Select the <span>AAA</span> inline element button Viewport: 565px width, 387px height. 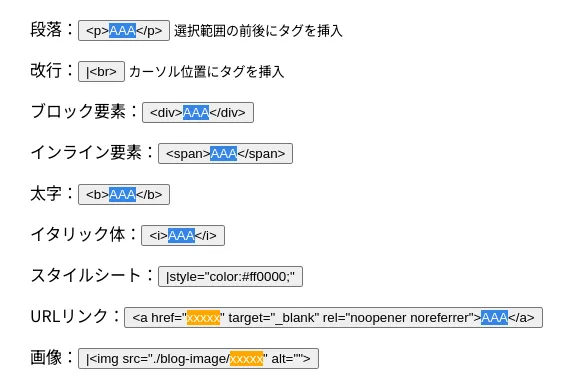click(x=225, y=154)
